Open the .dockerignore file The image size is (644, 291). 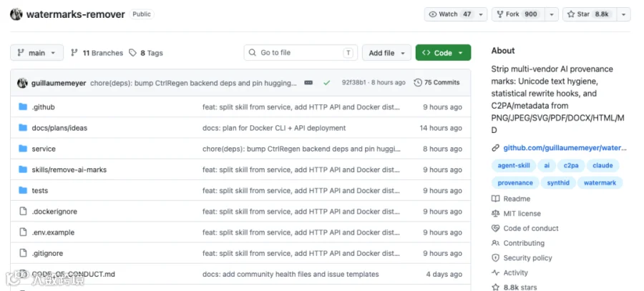coord(54,212)
